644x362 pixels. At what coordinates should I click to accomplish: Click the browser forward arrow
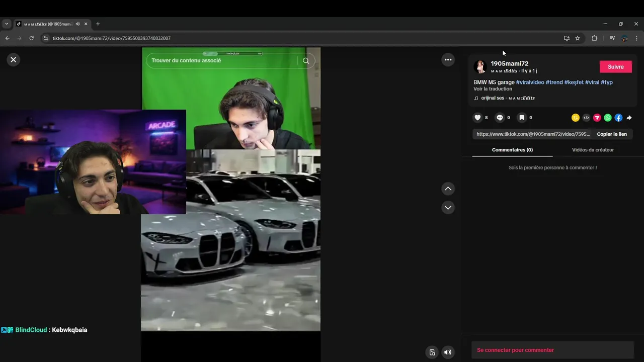pyautogui.click(x=20, y=38)
